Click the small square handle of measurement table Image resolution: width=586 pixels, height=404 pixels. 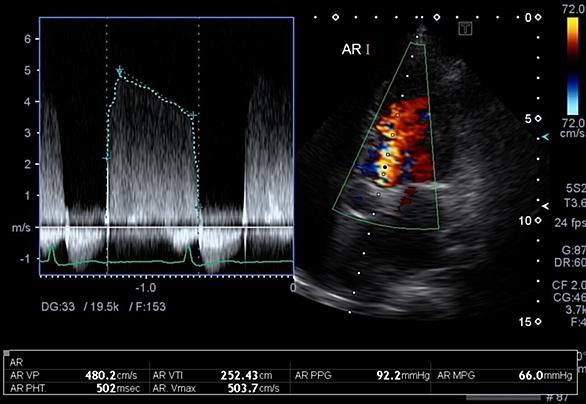click(6, 353)
